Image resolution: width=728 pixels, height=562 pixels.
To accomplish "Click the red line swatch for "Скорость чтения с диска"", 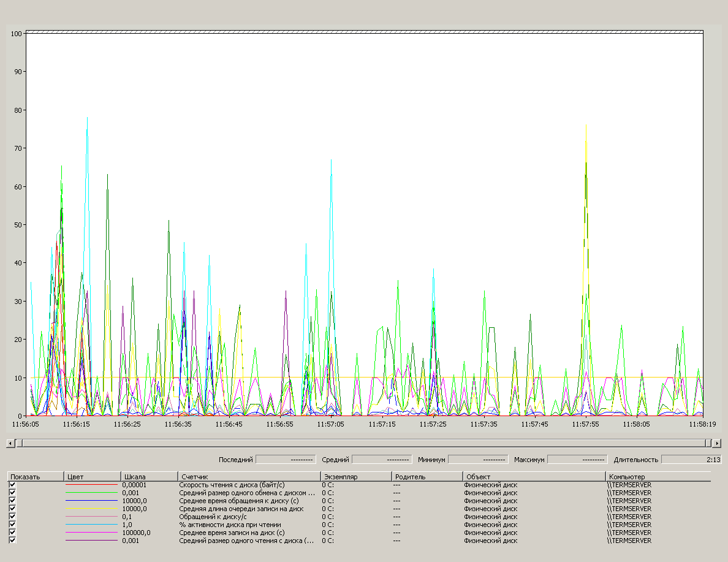I will (91, 485).
